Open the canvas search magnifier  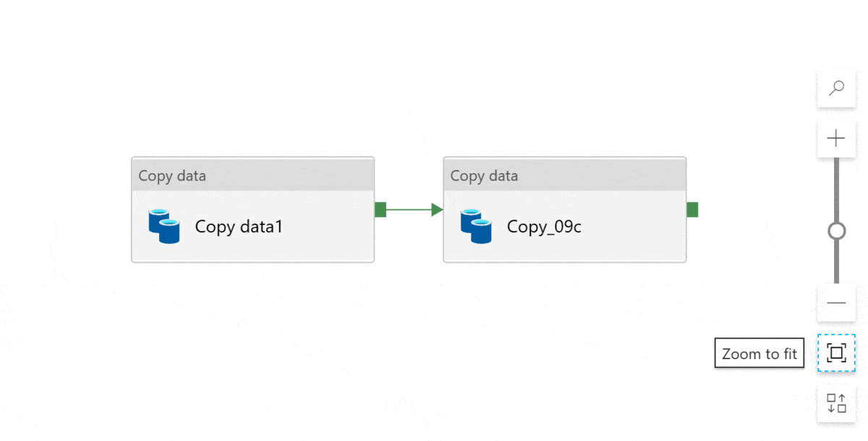pyautogui.click(x=836, y=89)
